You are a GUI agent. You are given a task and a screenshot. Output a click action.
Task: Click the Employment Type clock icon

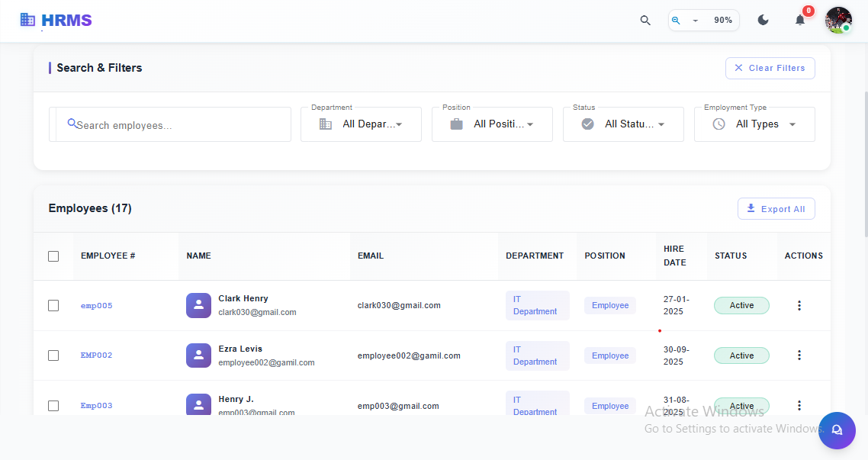point(719,124)
